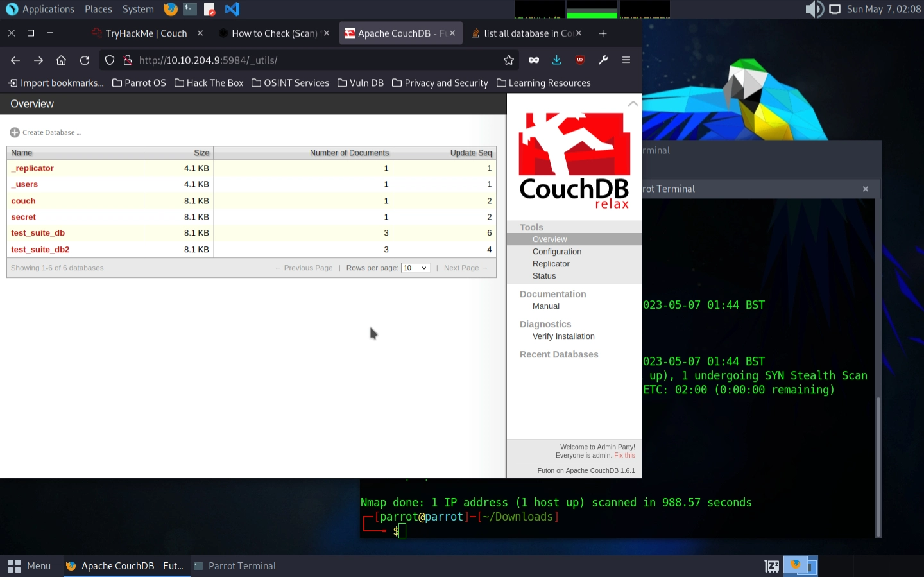Switch to the TryHackMe Couch tab
The image size is (924, 577).
click(146, 33)
